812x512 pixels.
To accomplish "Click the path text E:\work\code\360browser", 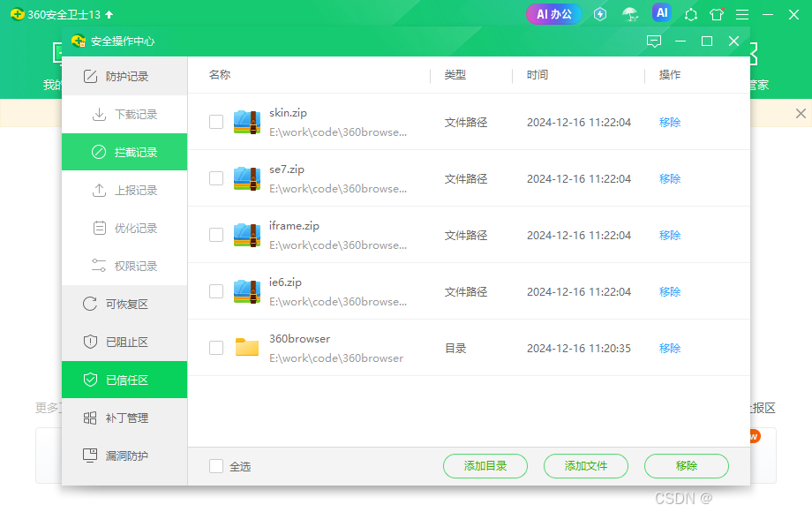I will [336, 358].
